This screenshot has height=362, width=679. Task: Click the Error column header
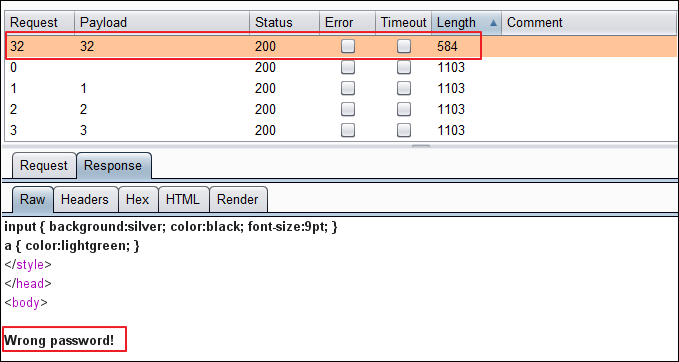point(347,23)
